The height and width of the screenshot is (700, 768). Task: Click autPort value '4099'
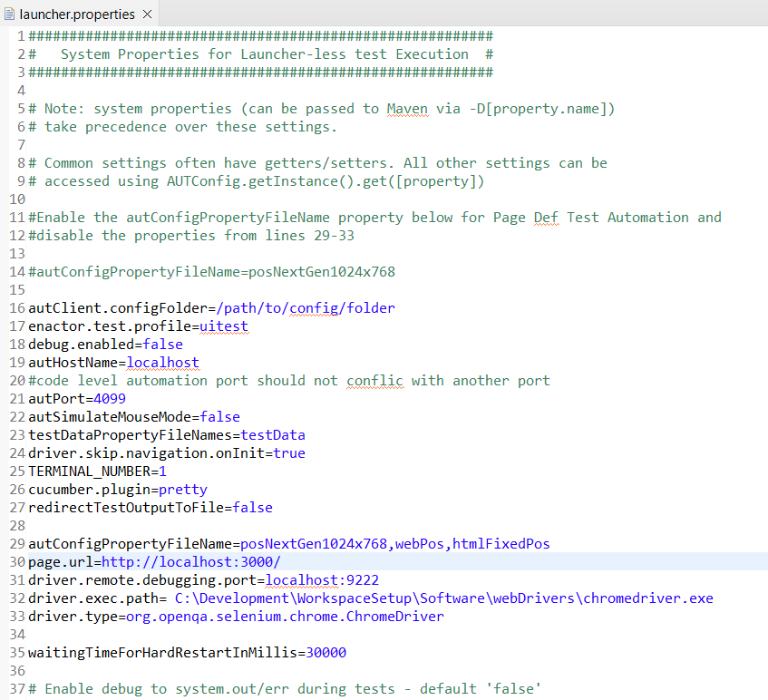110,399
